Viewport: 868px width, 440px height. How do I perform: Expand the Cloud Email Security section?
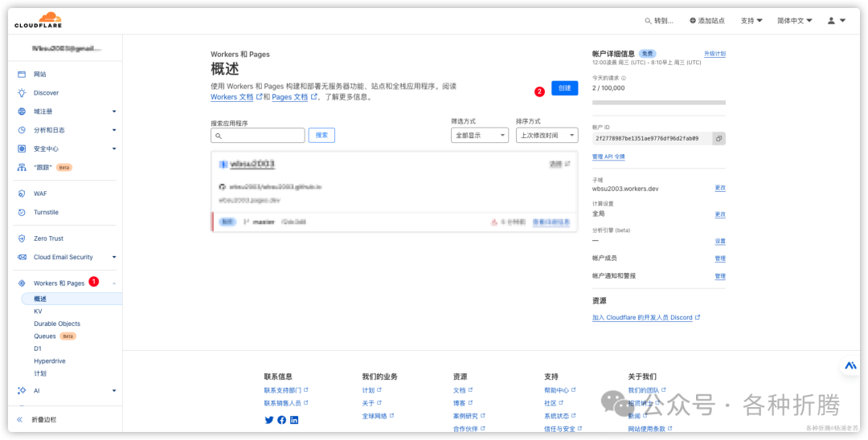pyautogui.click(x=114, y=257)
